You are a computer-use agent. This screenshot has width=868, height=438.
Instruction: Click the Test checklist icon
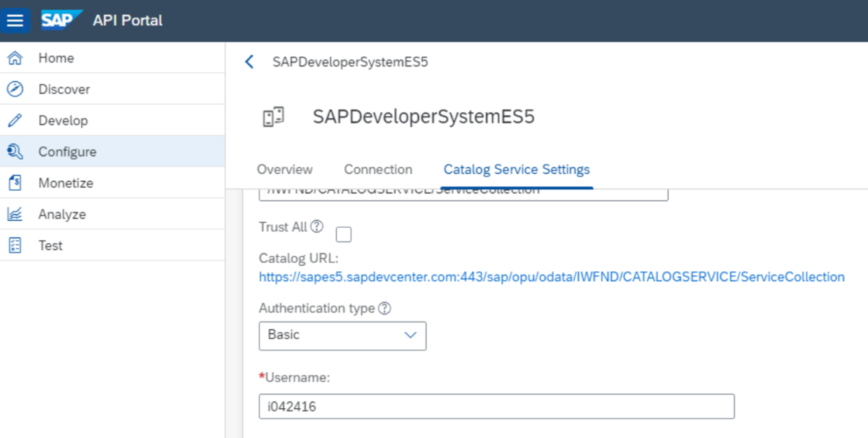pyautogui.click(x=15, y=245)
